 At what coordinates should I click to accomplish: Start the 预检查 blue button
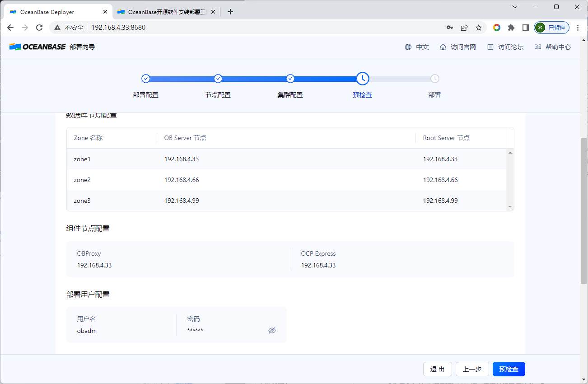[x=509, y=369]
